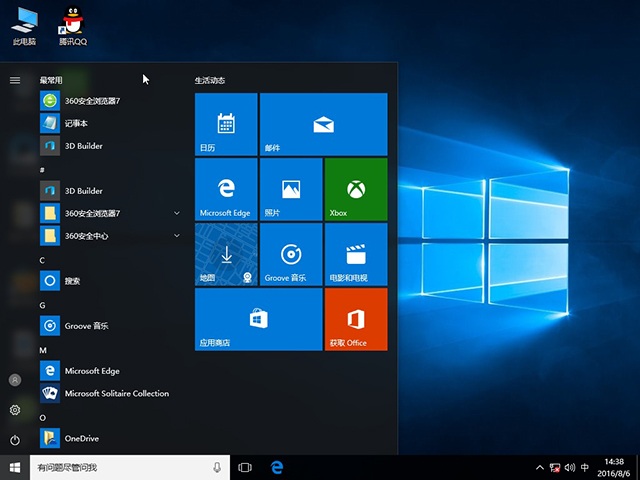Toggle the hamburger menu at top of Start
Image resolution: width=640 pixels, height=480 pixels.
[15, 80]
